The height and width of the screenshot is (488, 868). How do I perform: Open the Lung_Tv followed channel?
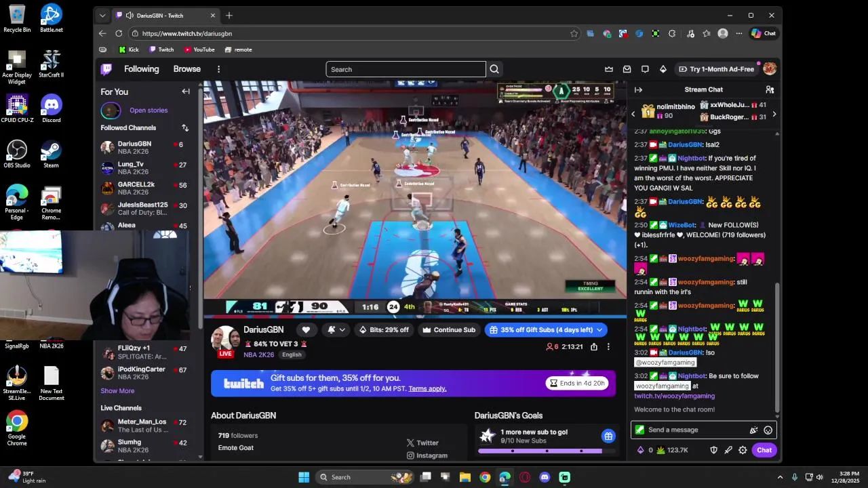coord(144,167)
